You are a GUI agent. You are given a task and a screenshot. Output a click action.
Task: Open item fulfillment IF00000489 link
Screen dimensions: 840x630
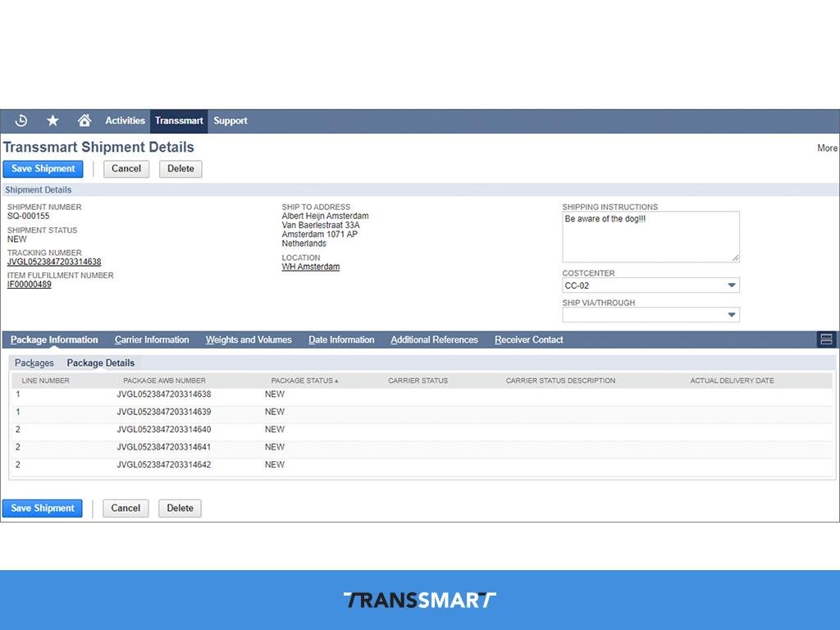(x=30, y=285)
